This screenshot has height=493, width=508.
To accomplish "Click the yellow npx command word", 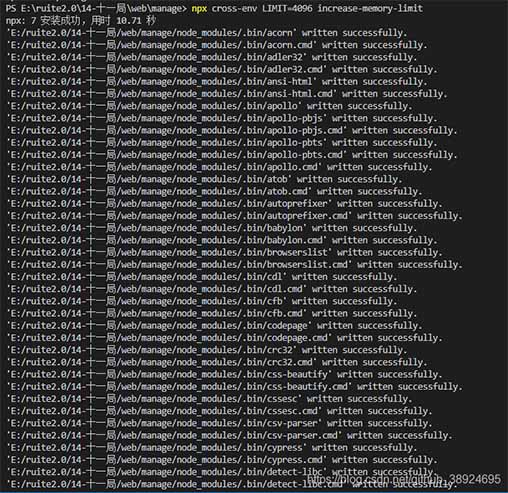I will (x=199, y=8).
